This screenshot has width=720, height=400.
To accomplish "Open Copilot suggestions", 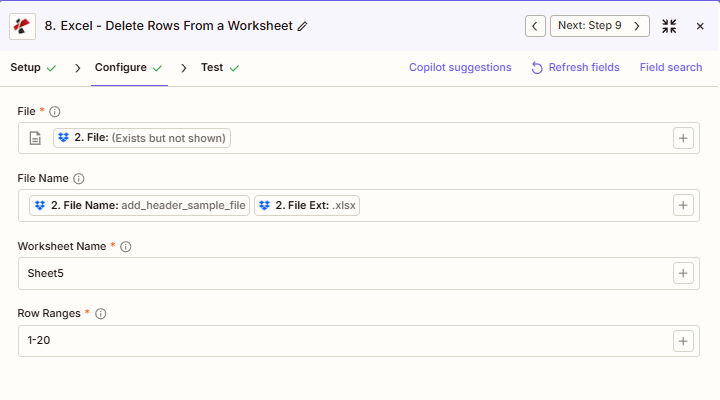I will point(460,68).
